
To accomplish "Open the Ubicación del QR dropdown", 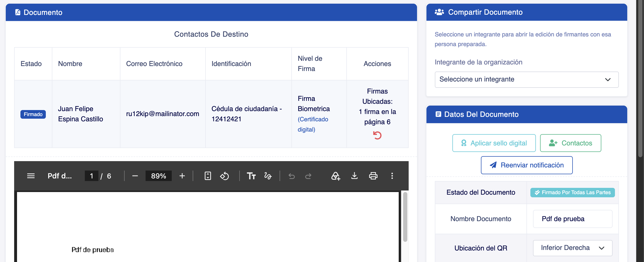I will [x=573, y=248].
